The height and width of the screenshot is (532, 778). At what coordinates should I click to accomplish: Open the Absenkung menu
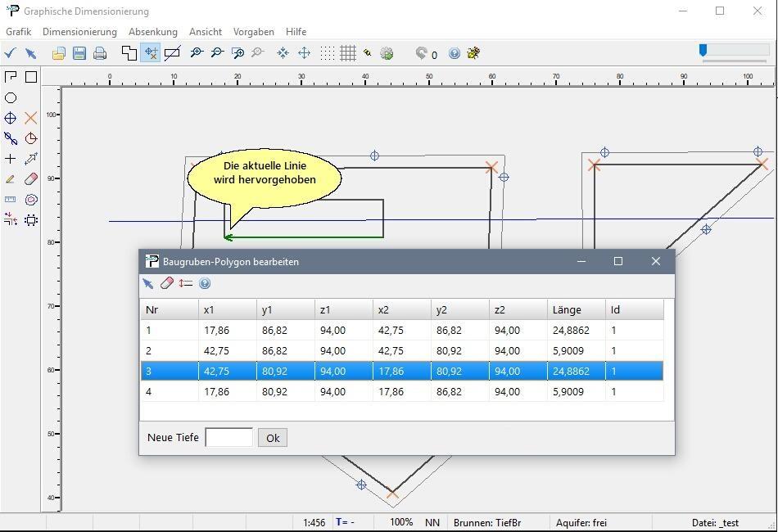[153, 32]
